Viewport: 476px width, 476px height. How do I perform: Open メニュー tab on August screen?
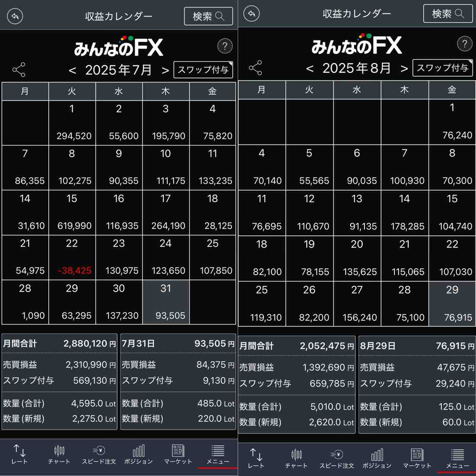457,458
